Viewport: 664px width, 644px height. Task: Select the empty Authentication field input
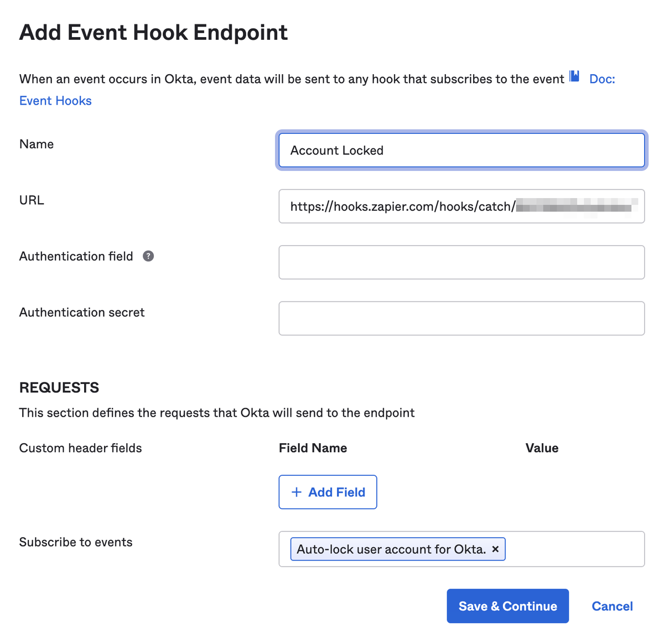pos(461,262)
